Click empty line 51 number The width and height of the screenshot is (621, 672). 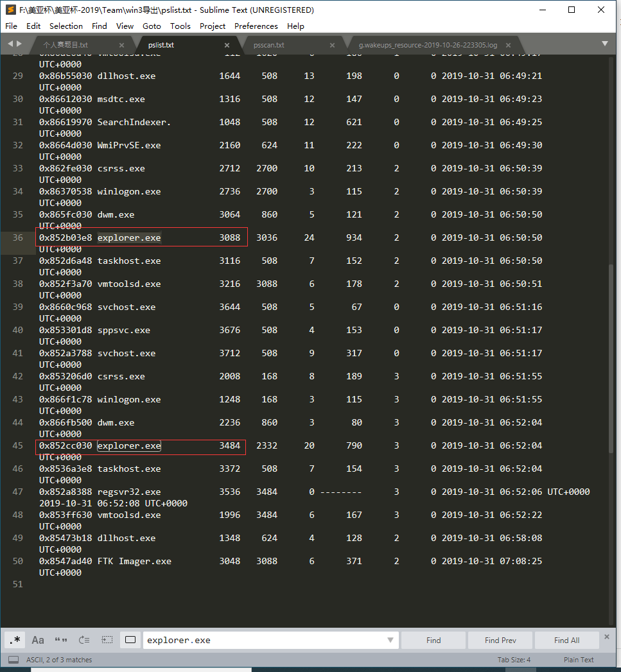17,584
